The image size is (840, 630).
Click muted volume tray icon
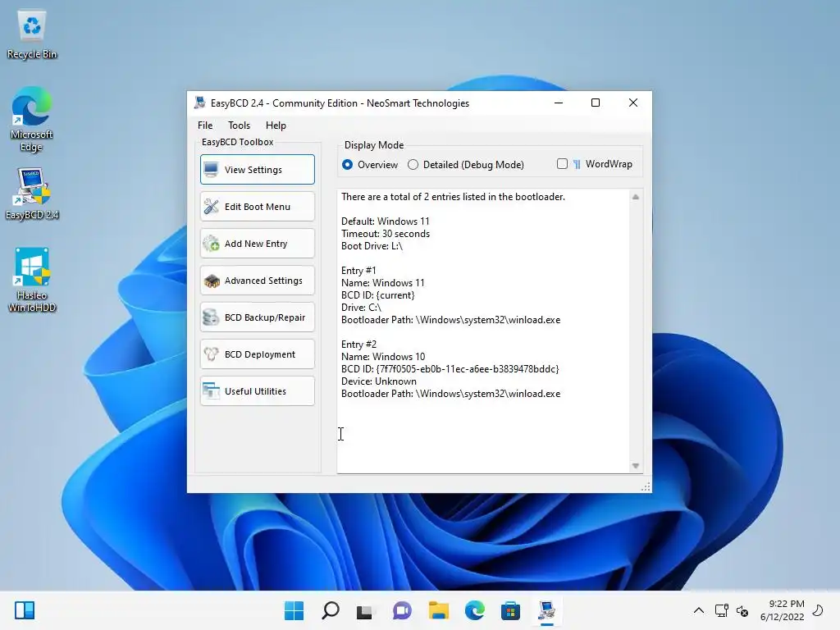click(x=742, y=610)
